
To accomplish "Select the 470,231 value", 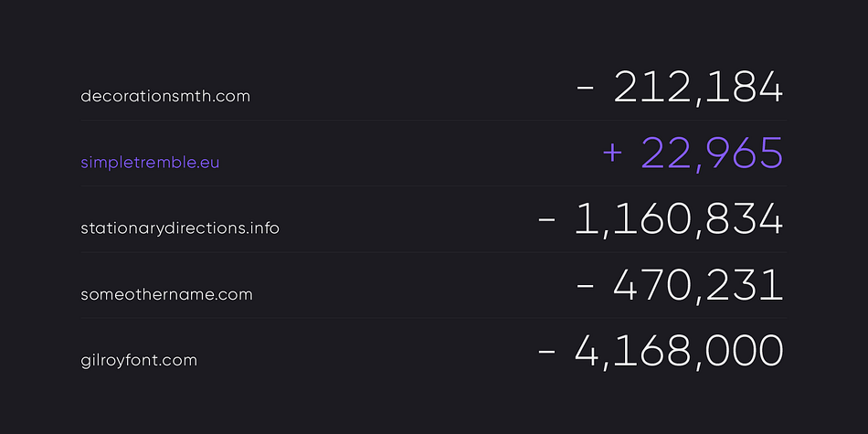I will click(697, 286).
